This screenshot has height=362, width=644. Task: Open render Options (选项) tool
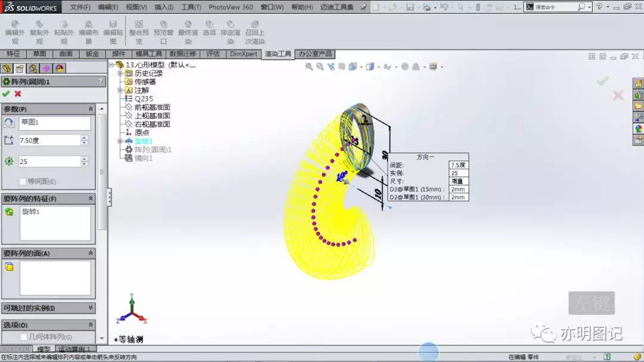[x=209, y=28]
